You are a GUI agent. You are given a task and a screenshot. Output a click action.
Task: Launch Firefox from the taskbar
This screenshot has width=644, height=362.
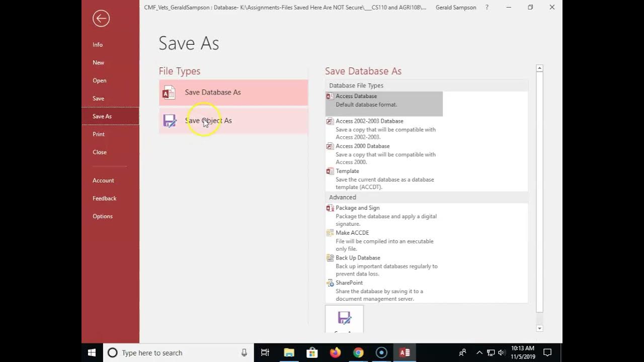[335, 353]
